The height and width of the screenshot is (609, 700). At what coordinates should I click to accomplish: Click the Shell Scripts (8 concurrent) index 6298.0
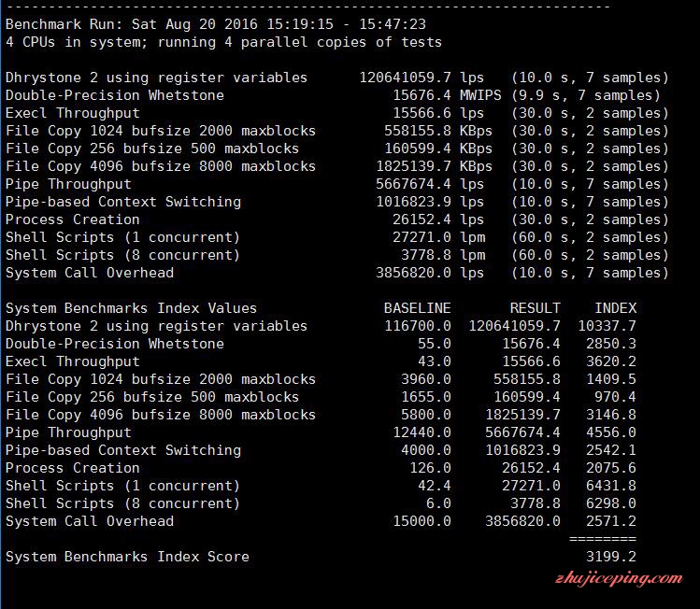(x=610, y=503)
